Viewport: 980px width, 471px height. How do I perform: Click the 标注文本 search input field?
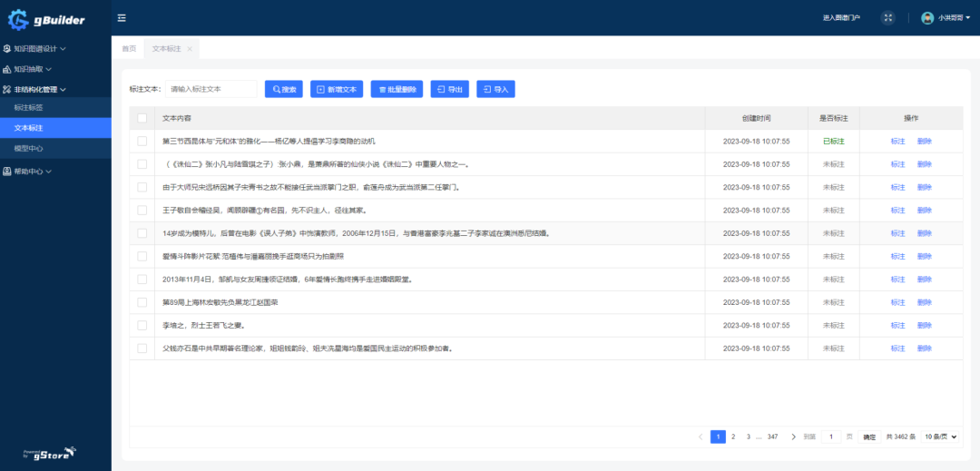click(211, 89)
